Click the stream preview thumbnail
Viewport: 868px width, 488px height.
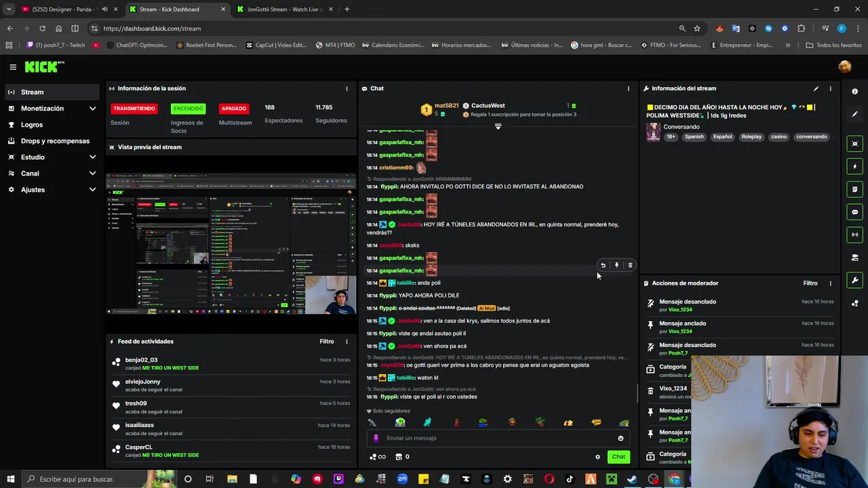click(x=231, y=244)
